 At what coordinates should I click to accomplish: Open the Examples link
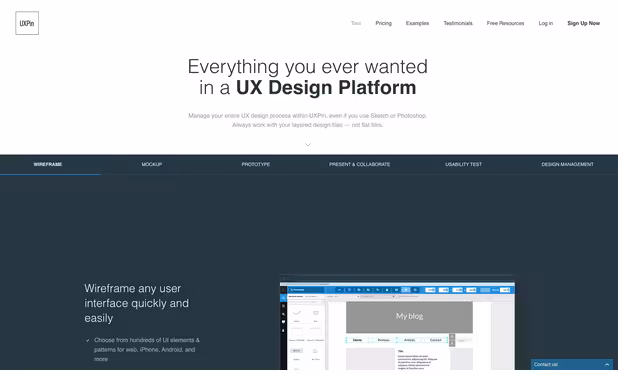tap(417, 23)
